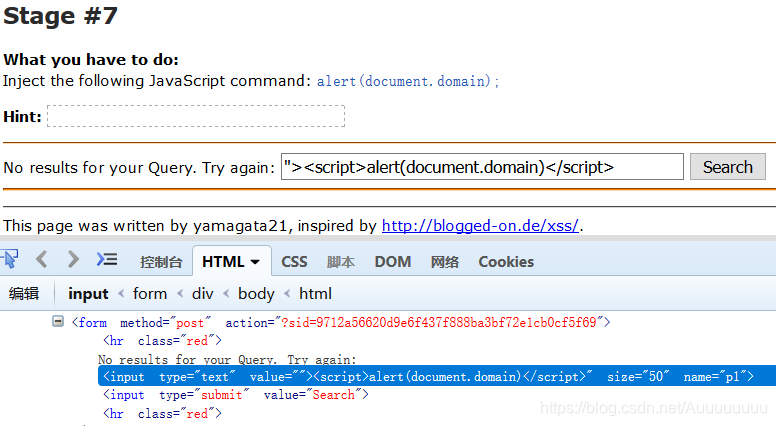776x426 pixels.
Task: Select the last hr class="red" node
Action: click(162, 413)
